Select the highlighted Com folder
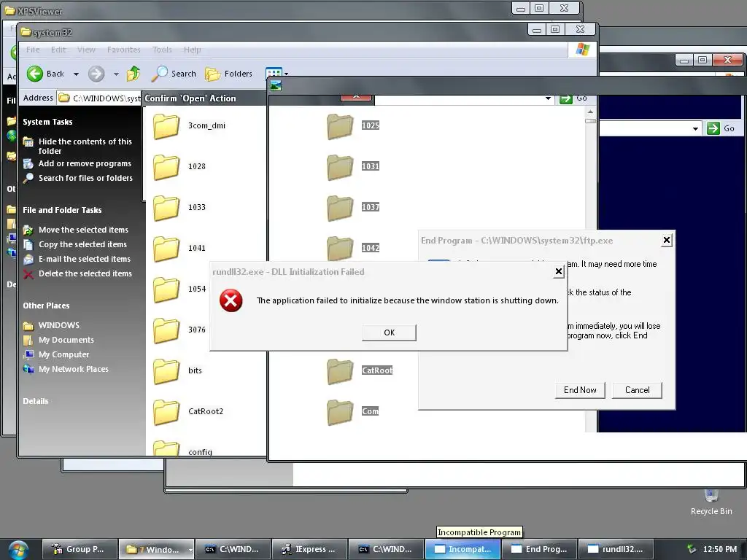The image size is (747, 560). 340,413
